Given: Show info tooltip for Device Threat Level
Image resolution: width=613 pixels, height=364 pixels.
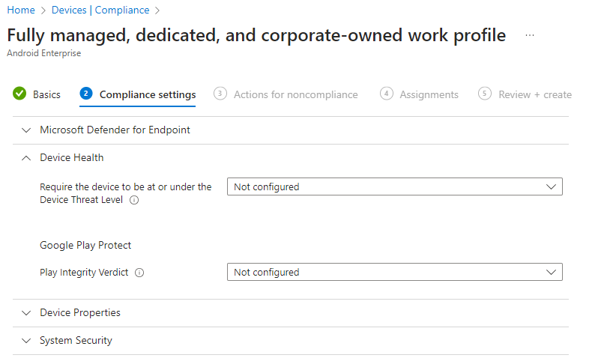Looking at the screenshot, I should pyautogui.click(x=134, y=200).
